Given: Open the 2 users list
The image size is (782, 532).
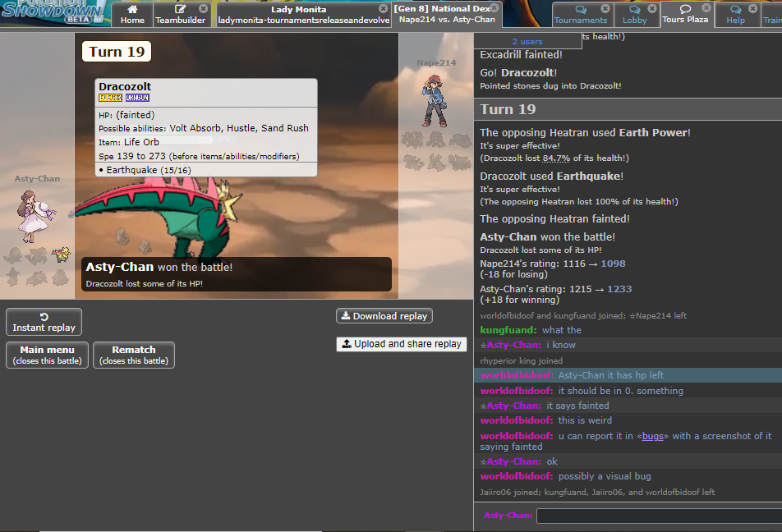Looking at the screenshot, I should 527,41.
